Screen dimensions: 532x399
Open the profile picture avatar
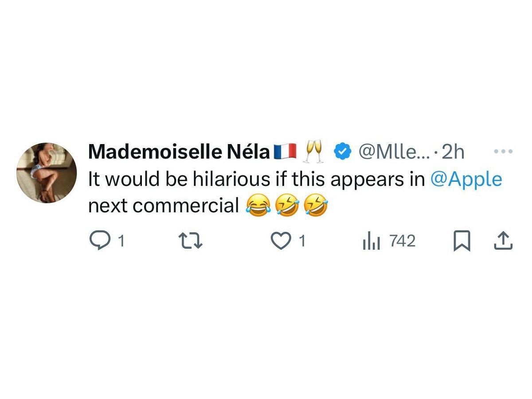pyautogui.click(x=47, y=173)
